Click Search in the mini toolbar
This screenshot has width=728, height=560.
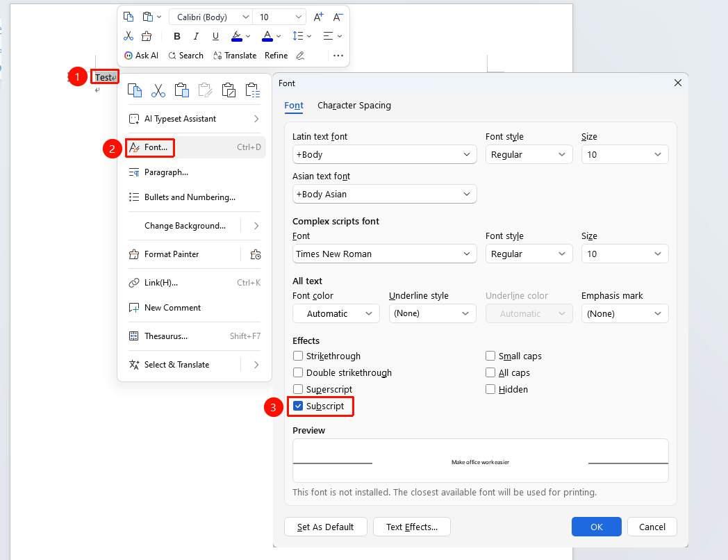185,56
